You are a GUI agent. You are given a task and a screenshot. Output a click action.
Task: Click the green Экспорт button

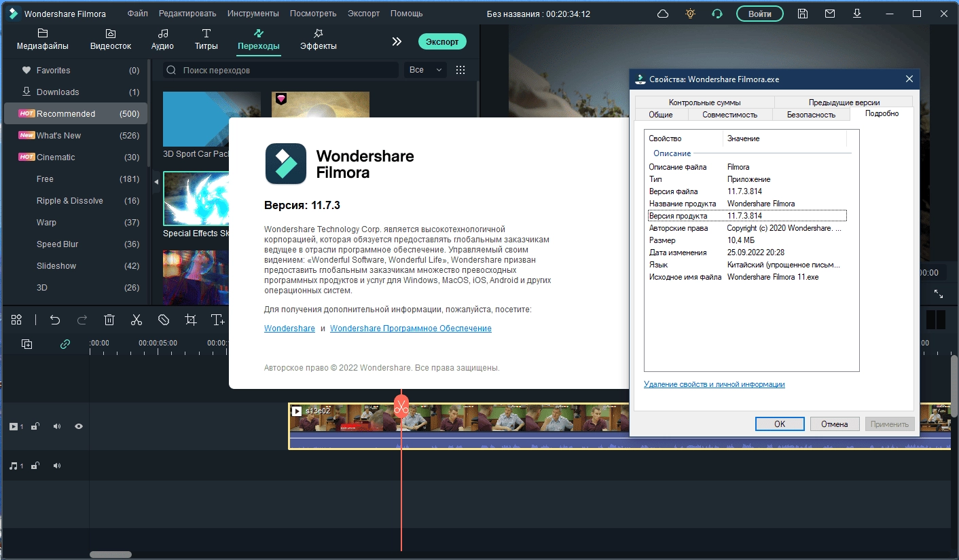442,41
